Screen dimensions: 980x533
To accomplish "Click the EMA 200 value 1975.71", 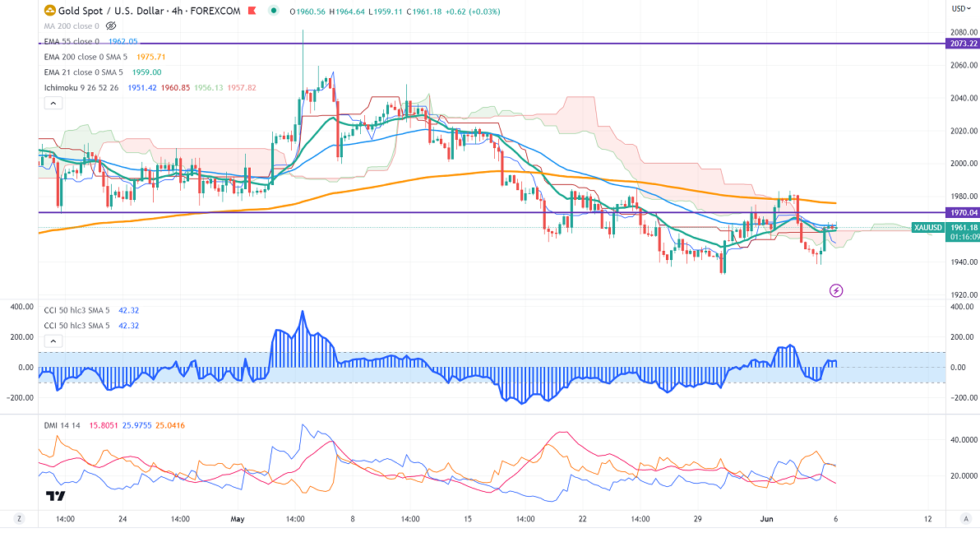I will [x=150, y=57].
